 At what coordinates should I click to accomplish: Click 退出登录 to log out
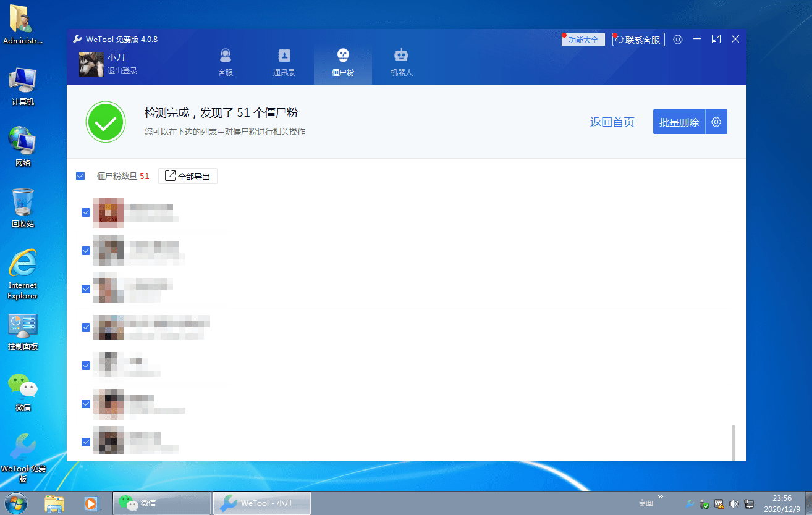click(122, 70)
